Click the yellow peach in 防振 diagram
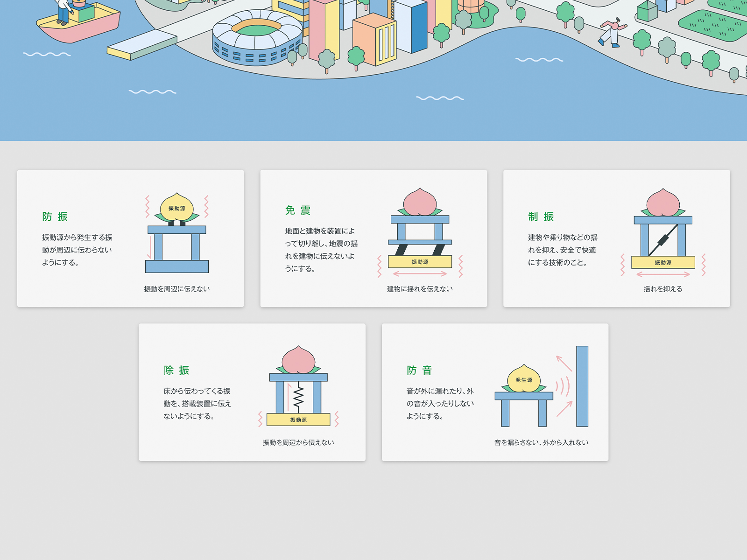 [x=176, y=208]
